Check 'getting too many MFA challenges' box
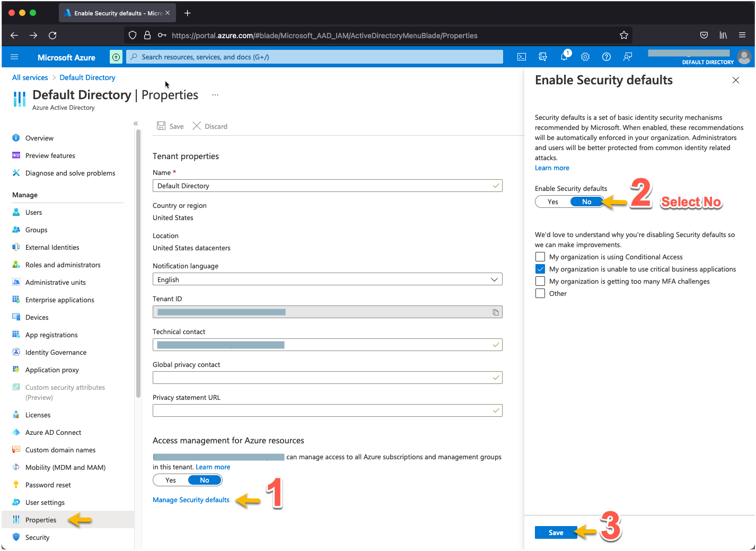Image resolution: width=756 pixels, height=551 pixels. coord(540,282)
